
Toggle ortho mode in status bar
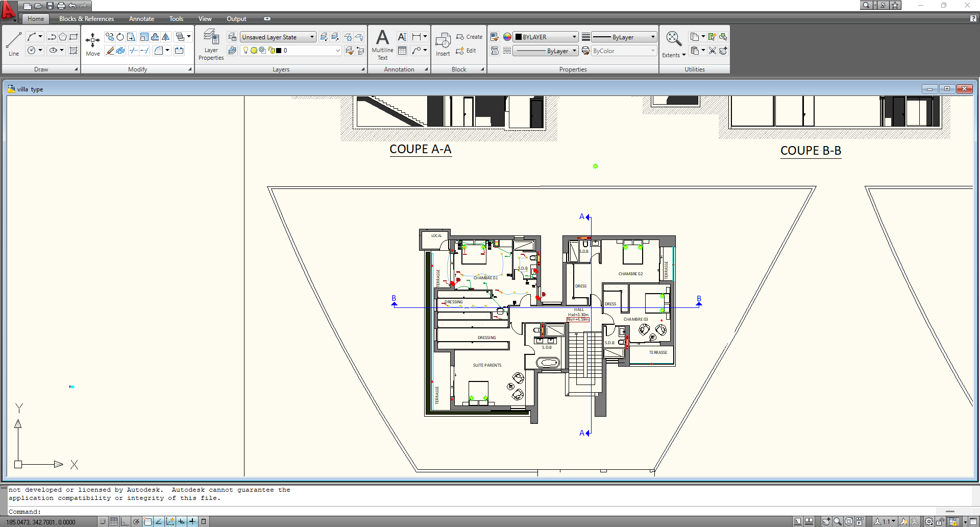click(x=125, y=521)
